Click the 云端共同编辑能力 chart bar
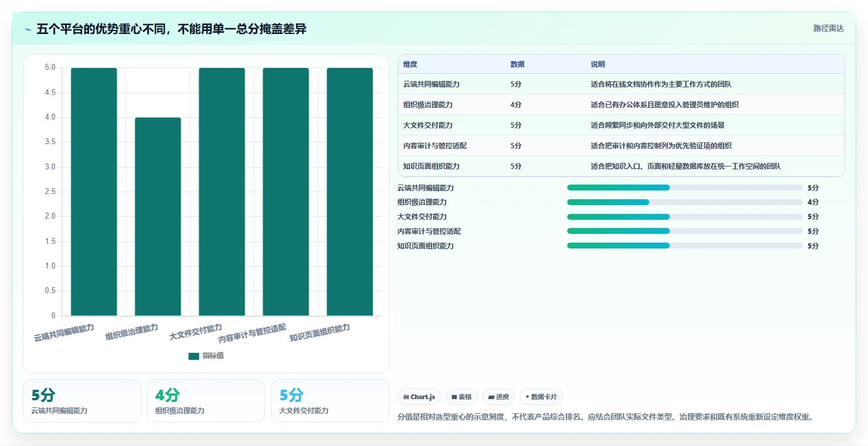 [94, 192]
